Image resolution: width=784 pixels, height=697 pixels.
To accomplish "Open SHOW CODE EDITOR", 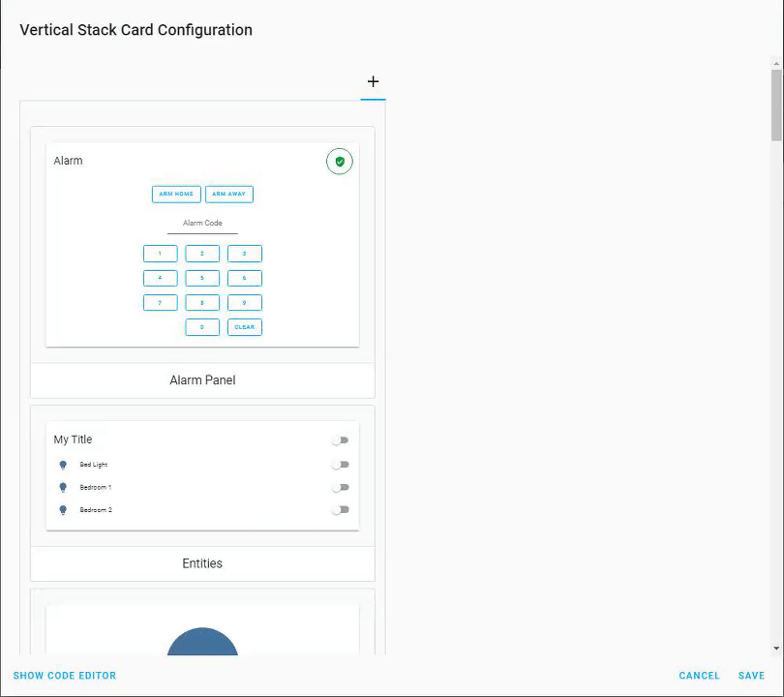I will tap(65, 676).
